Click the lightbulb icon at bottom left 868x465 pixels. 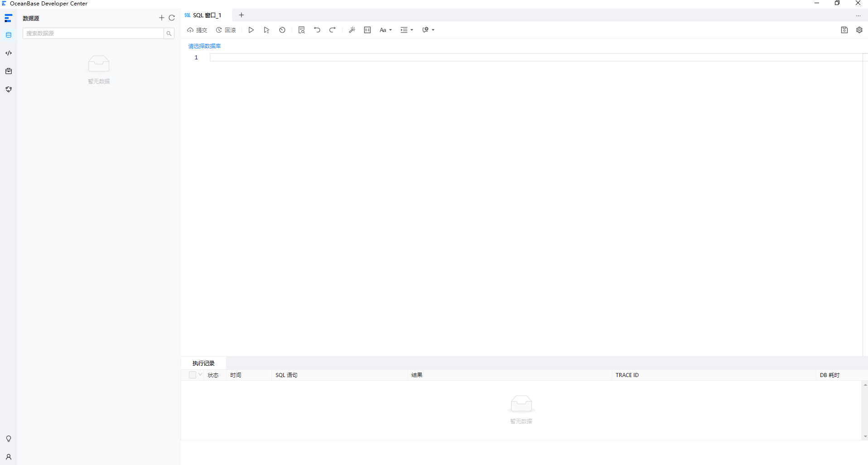pyautogui.click(x=8, y=439)
